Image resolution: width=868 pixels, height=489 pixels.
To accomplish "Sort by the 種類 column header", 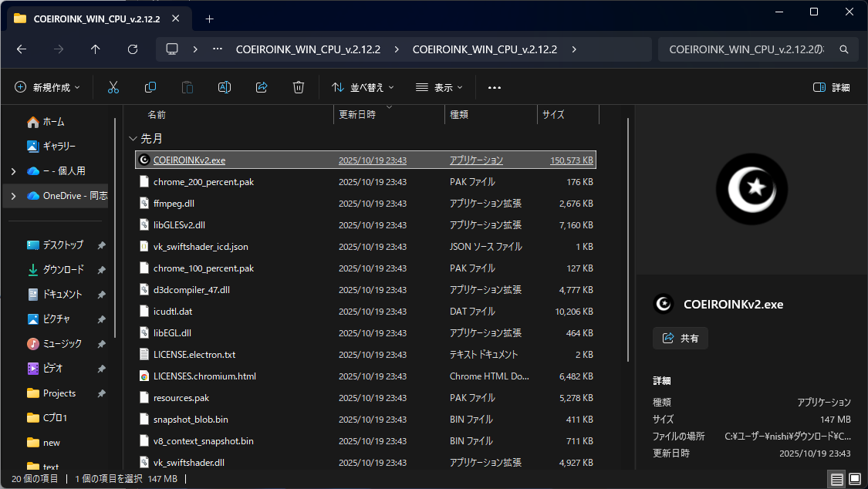I will (x=459, y=114).
